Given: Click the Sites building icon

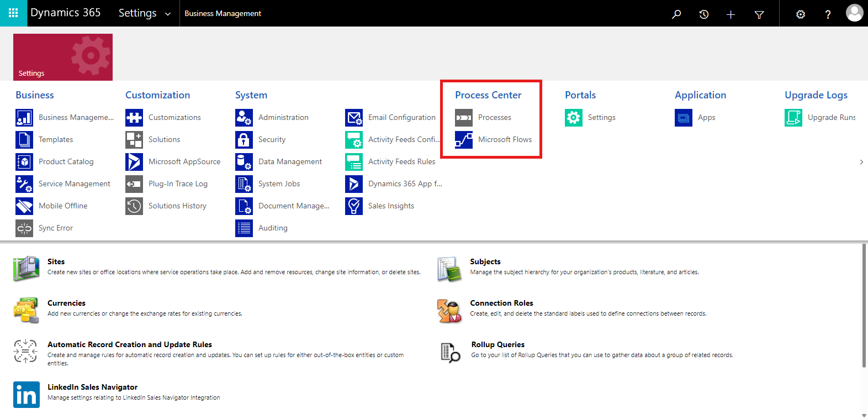Looking at the screenshot, I should 27,269.
